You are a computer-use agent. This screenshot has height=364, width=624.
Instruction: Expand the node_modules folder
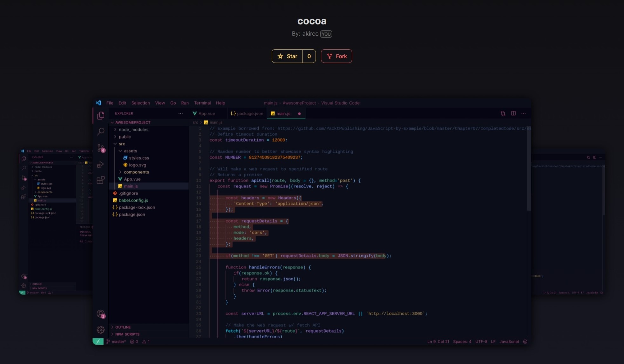pyautogui.click(x=133, y=130)
